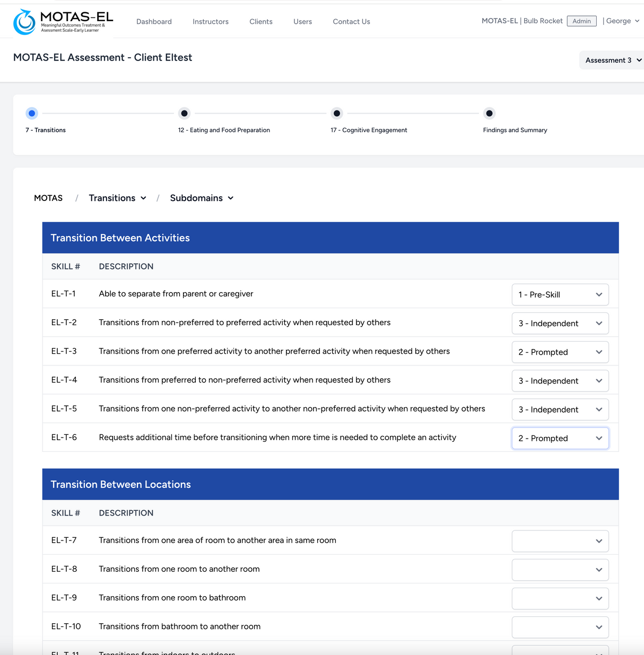Viewport: 644px width, 655px height.
Task: Click the "Findings and Summary" stepper dot
Action: tap(489, 113)
